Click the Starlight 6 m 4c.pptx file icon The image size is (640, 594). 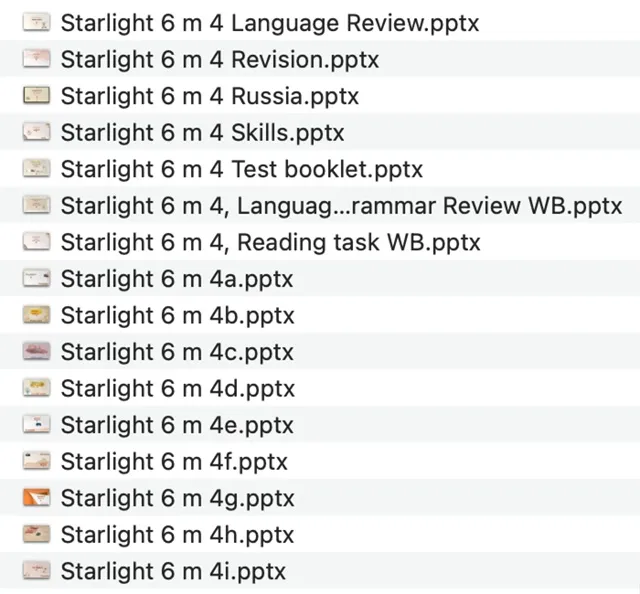[x=37, y=352]
